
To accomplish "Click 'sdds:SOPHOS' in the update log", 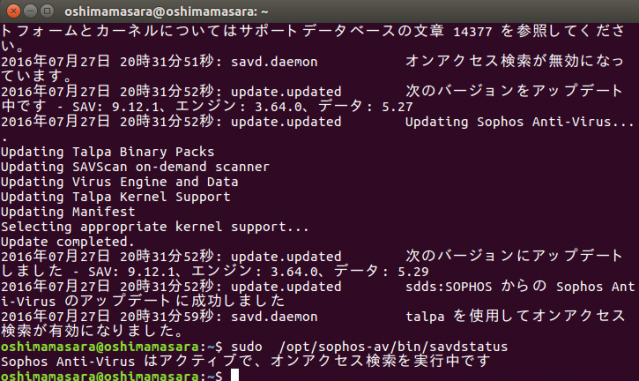I will [448, 287].
